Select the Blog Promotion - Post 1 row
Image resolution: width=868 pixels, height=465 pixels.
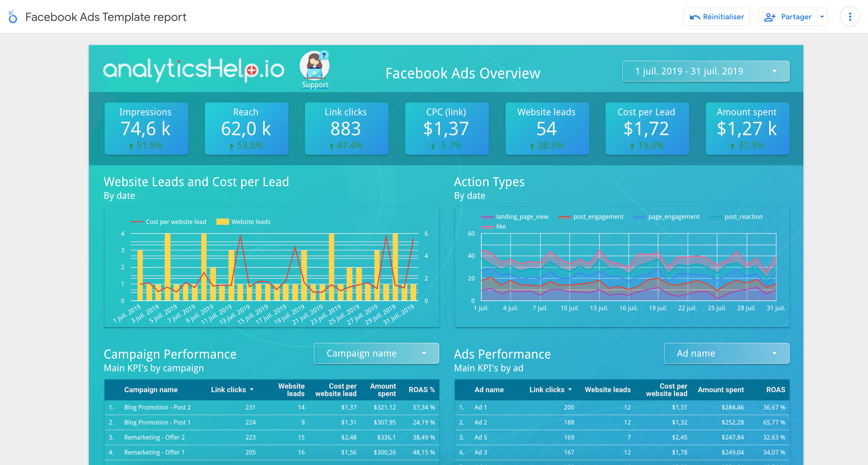272,422
